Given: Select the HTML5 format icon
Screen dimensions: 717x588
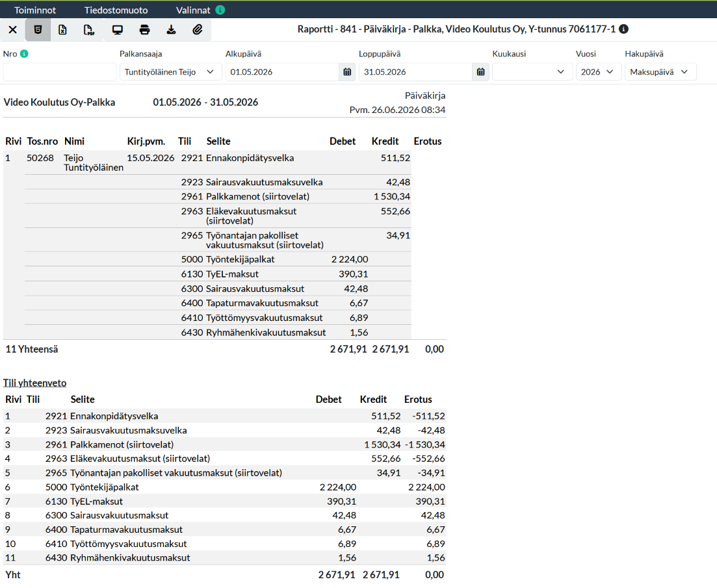Looking at the screenshot, I should (x=38, y=30).
